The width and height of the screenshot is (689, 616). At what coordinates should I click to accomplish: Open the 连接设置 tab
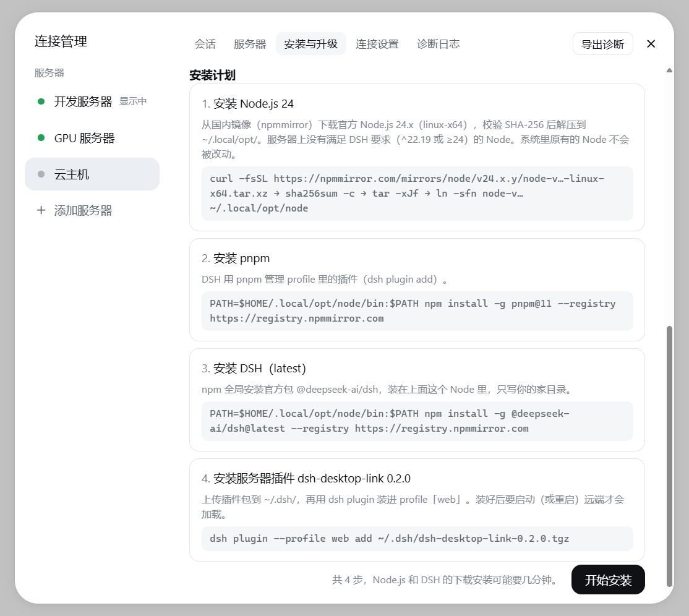pos(377,44)
